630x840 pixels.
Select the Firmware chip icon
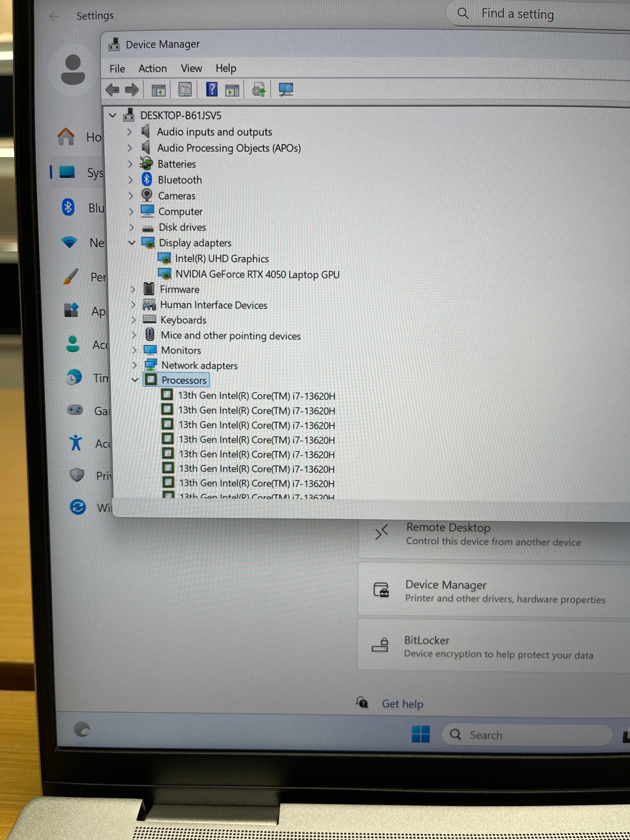(149, 289)
